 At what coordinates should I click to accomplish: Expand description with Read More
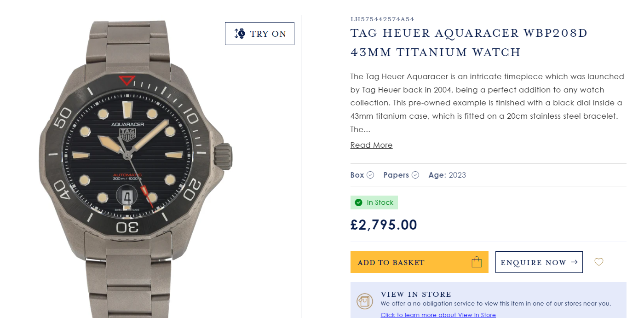click(x=371, y=145)
